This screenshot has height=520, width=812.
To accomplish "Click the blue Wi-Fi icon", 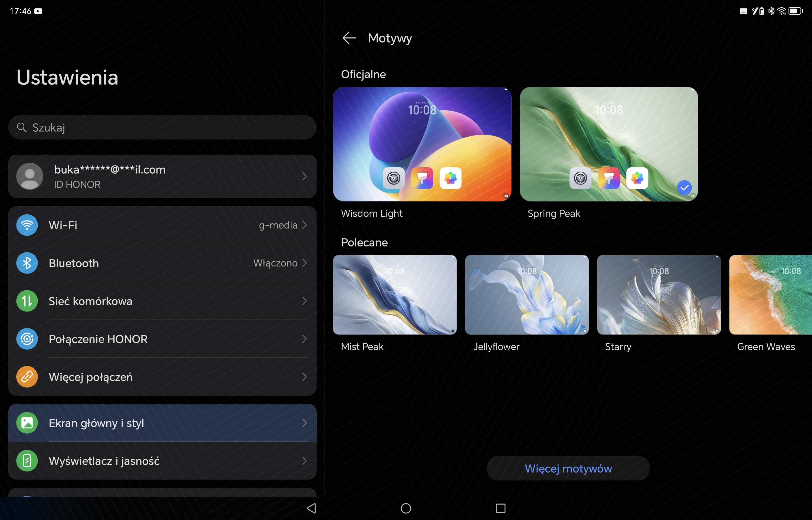I will 27,225.
